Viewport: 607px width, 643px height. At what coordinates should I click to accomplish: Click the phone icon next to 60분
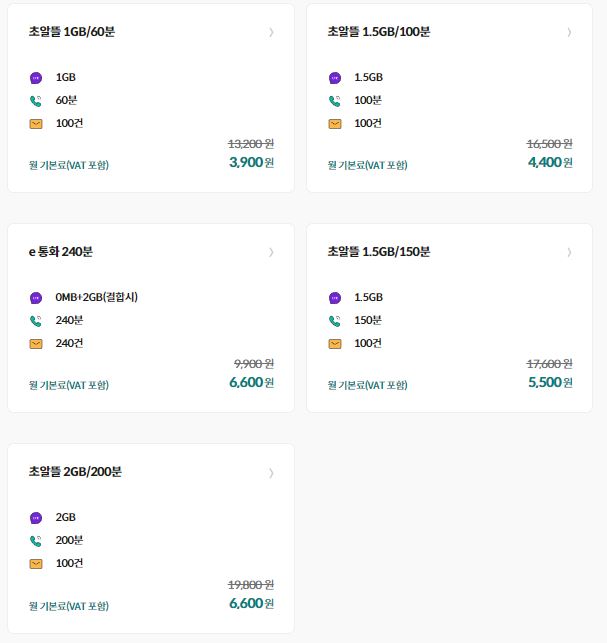pyautogui.click(x=36, y=101)
